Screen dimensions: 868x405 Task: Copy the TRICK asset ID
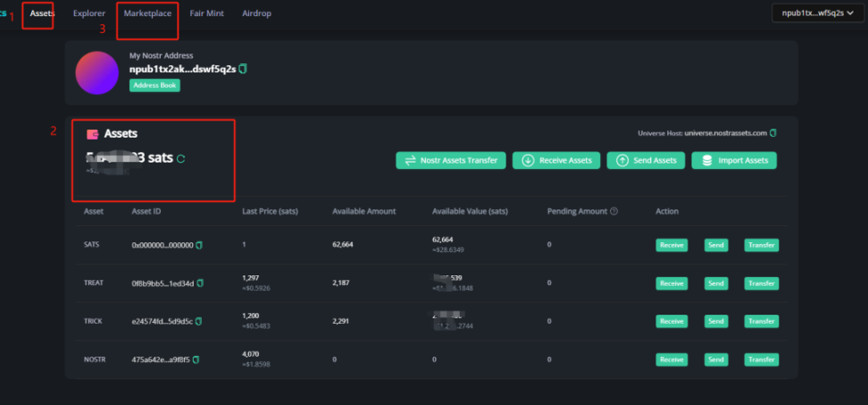[200, 321]
